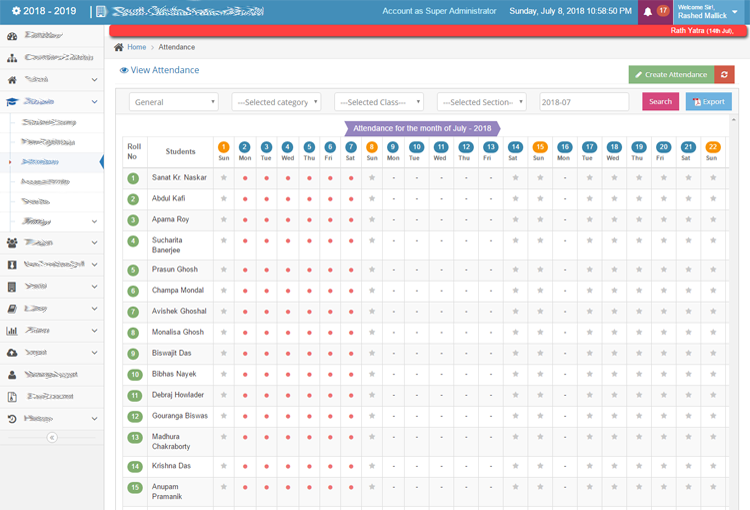Click the single user icon in the sidebar

click(12, 375)
